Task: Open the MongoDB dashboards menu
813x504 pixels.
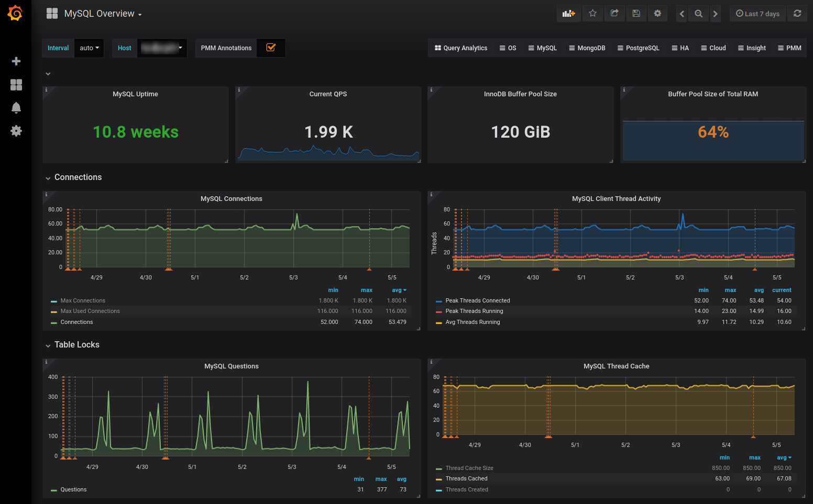Action: [587, 48]
